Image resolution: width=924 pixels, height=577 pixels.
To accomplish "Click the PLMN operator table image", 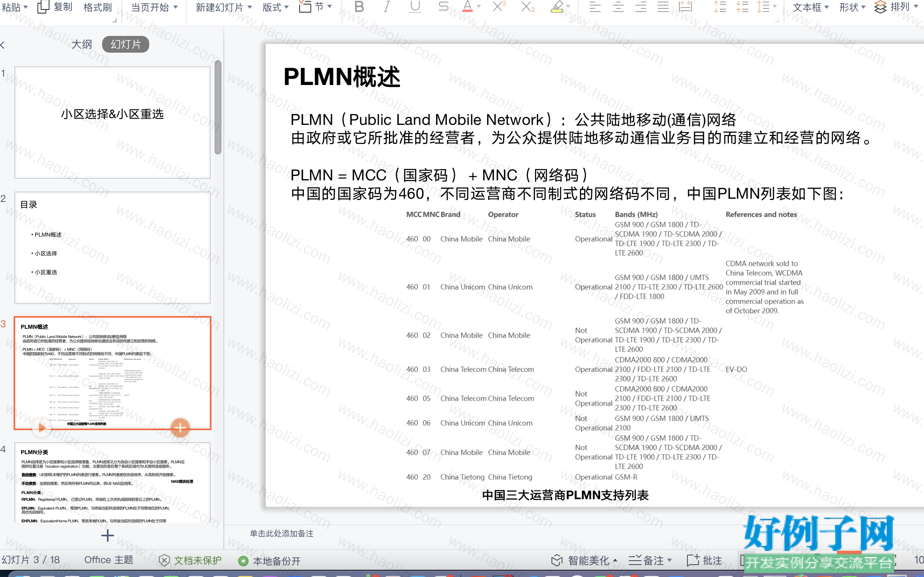I will click(x=605, y=346).
